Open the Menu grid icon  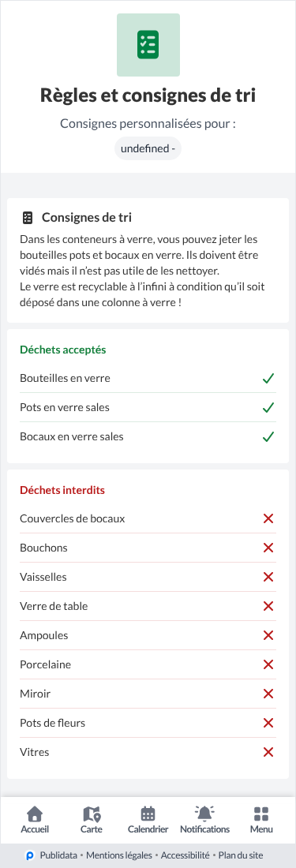[261, 814]
